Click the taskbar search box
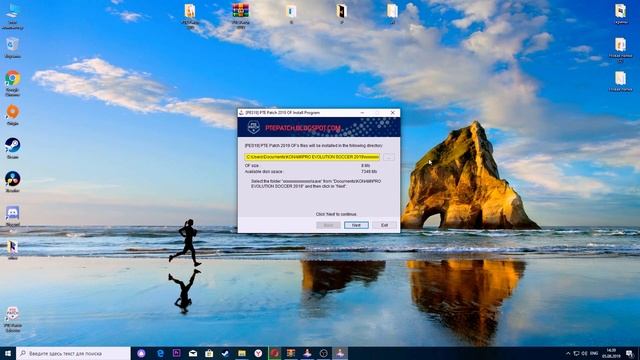 73,353
